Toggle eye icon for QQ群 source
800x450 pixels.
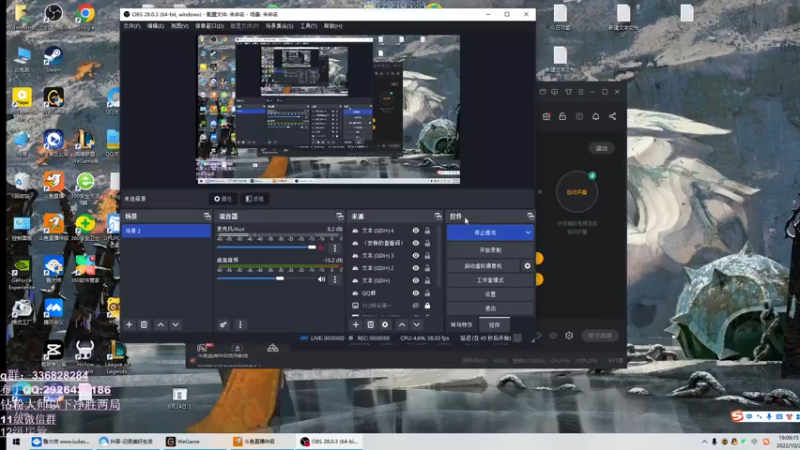coord(416,293)
